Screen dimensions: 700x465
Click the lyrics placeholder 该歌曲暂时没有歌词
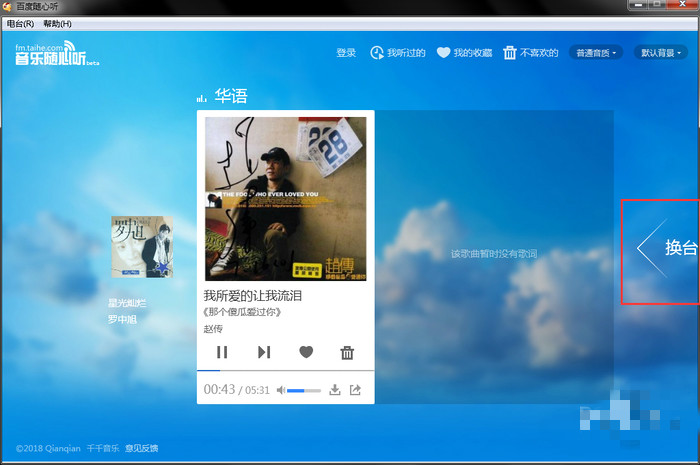[x=494, y=254]
